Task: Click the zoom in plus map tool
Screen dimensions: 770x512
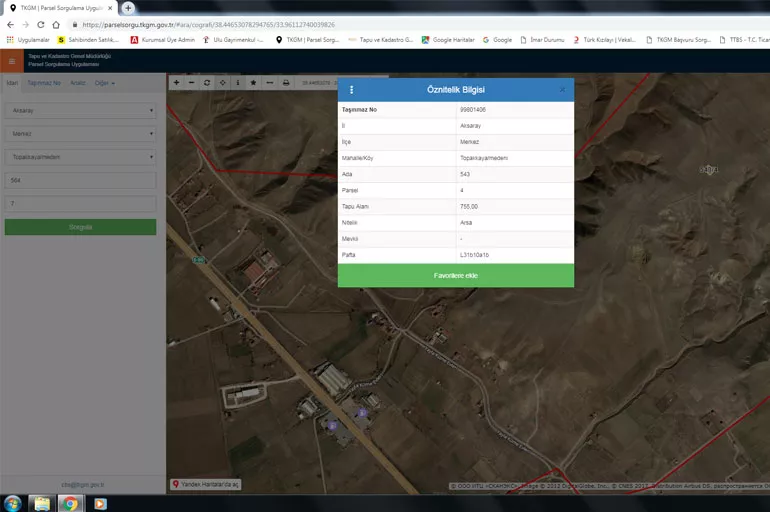Action: (x=177, y=83)
